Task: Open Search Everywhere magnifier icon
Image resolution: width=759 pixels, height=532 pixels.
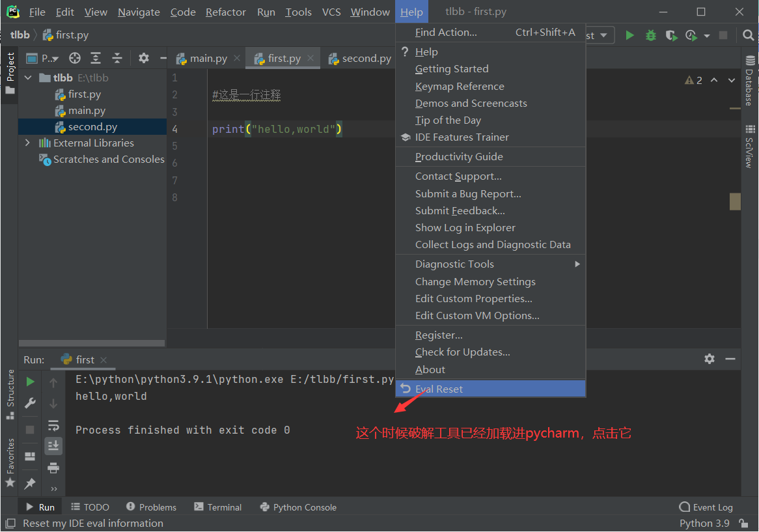Action: tap(748, 35)
